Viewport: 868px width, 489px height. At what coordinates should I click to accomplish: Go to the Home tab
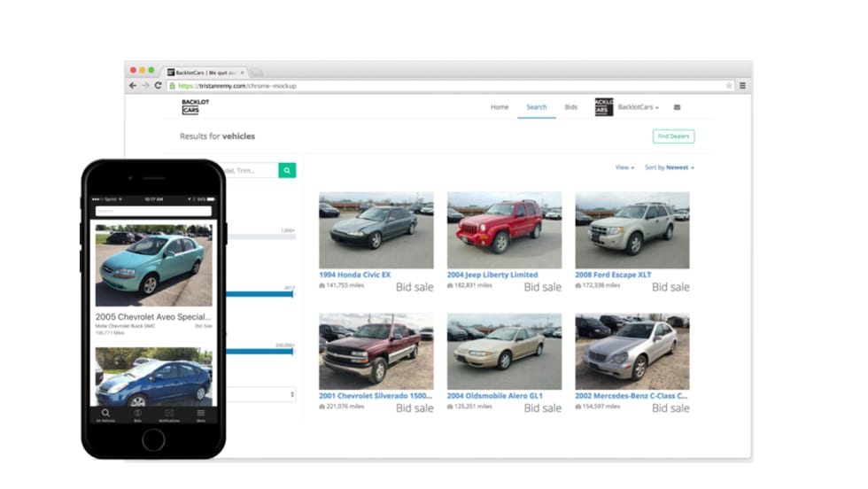500,107
